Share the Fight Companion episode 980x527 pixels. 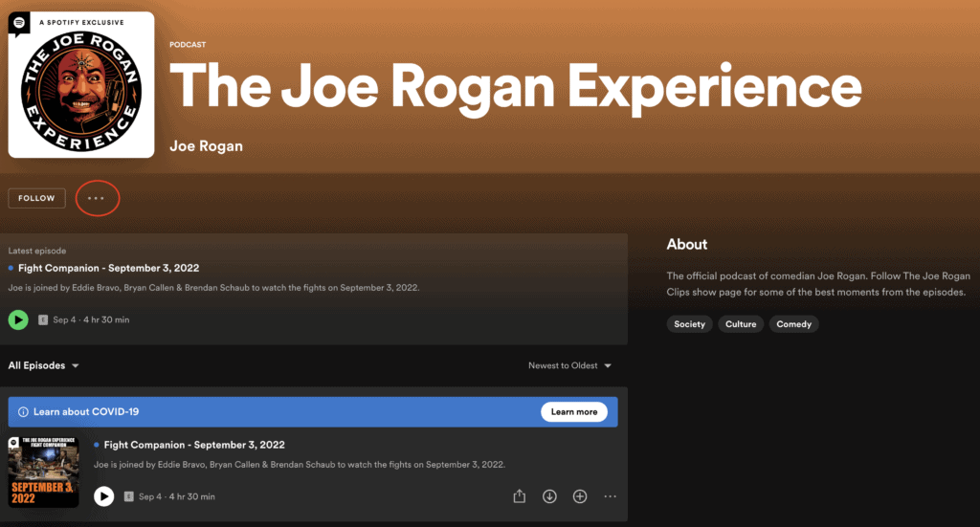[520, 496]
